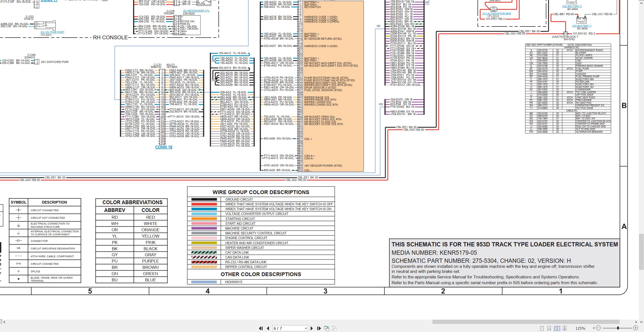The image size is (644, 332).
Task: Click the WIRE GROUP COLOR DESCRIPTIONS heading
Action: [261, 192]
